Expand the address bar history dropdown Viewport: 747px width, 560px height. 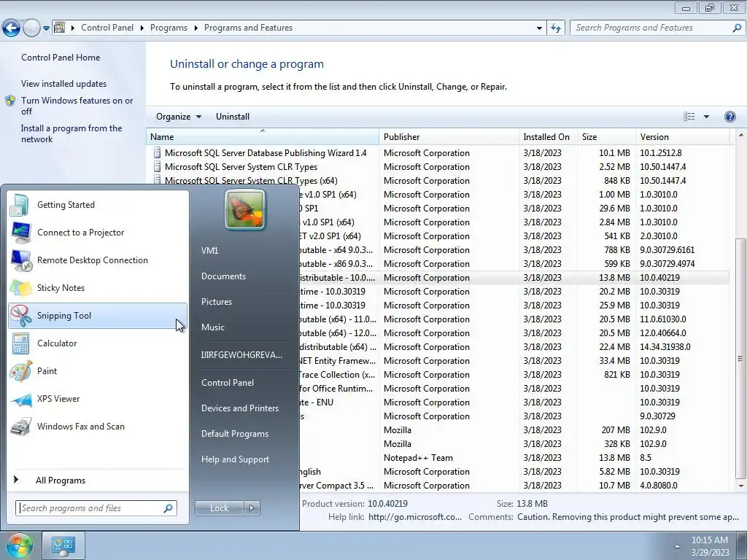pyautogui.click(x=539, y=28)
